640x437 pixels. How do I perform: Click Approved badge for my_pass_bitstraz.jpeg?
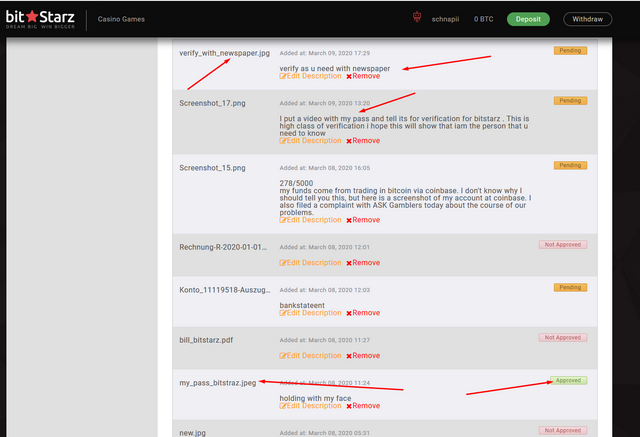click(569, 380)
